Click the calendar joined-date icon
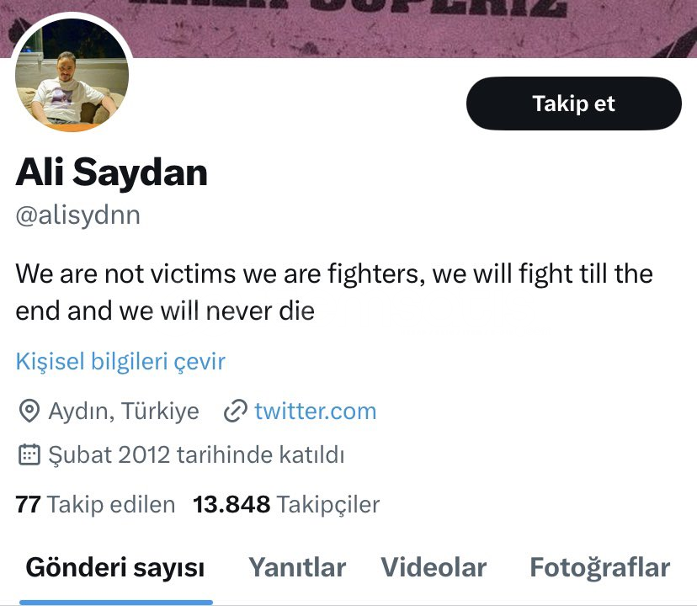This screenshot has width=697, height=616. pyautogui.click(x=29, y=454)
